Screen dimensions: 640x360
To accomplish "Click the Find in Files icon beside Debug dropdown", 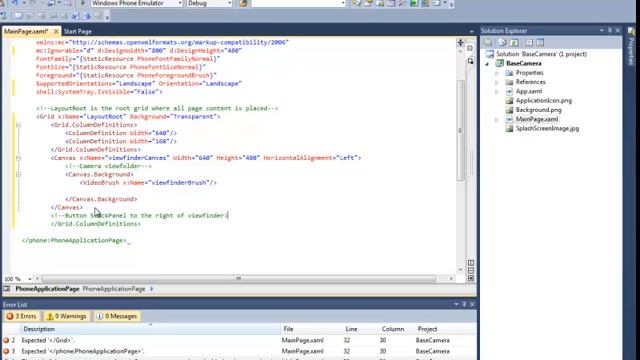I will click(243, 3).
